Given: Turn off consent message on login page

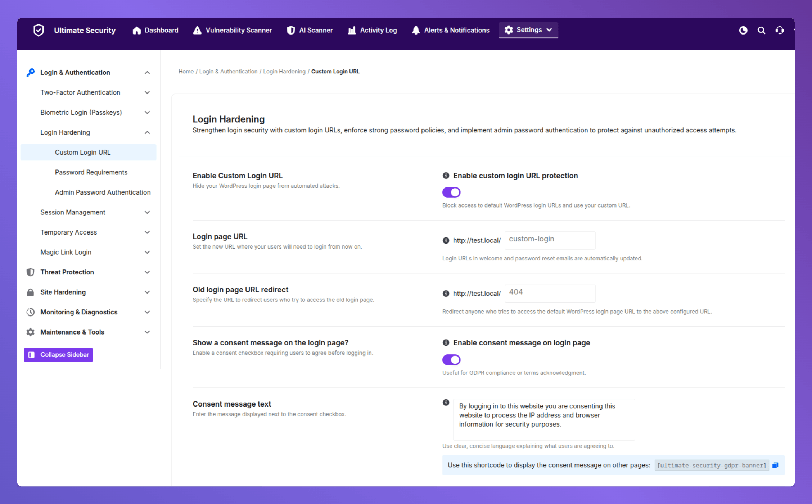Looking at the screenshot, I should pyautogui.click(x=451, y=360).
